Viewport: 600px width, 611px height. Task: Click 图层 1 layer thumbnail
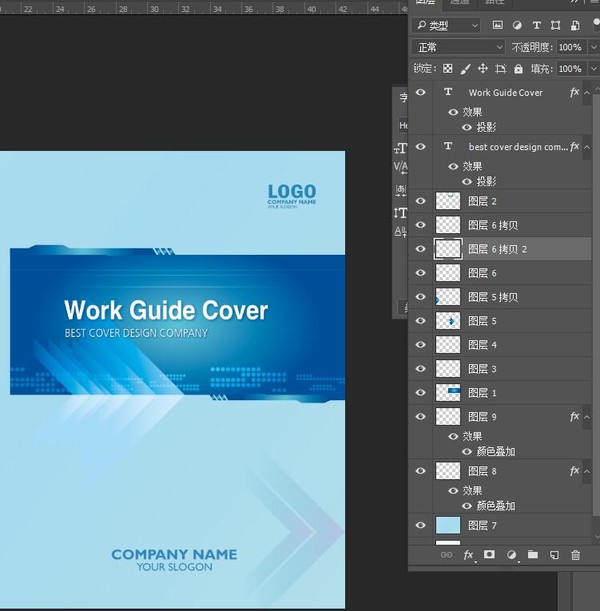[448, 392]
